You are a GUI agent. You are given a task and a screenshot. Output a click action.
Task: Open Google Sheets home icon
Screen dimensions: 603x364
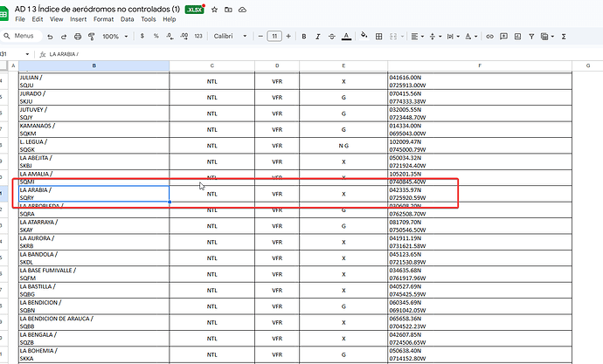tap(3, 14)
